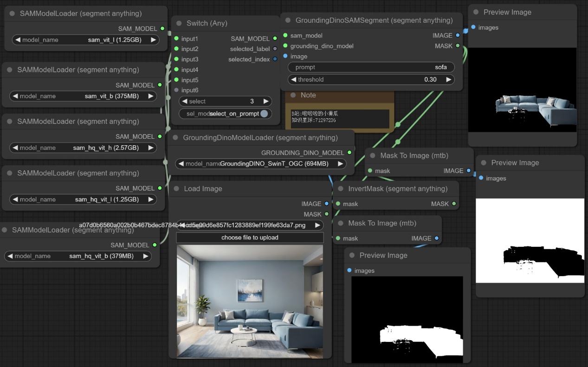This screenshot has width=588, height=367.
Task: Click the prompt field containing sofa
Action: pos(371,67)
